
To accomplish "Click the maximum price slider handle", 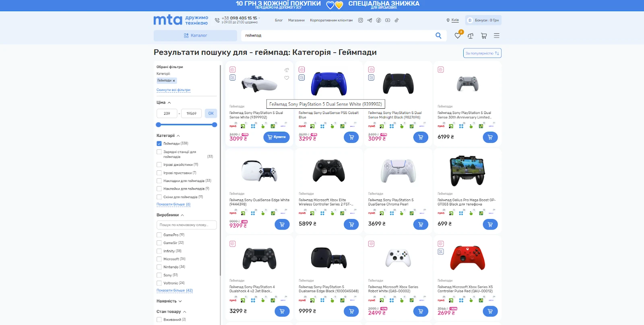I will (215, 125).
